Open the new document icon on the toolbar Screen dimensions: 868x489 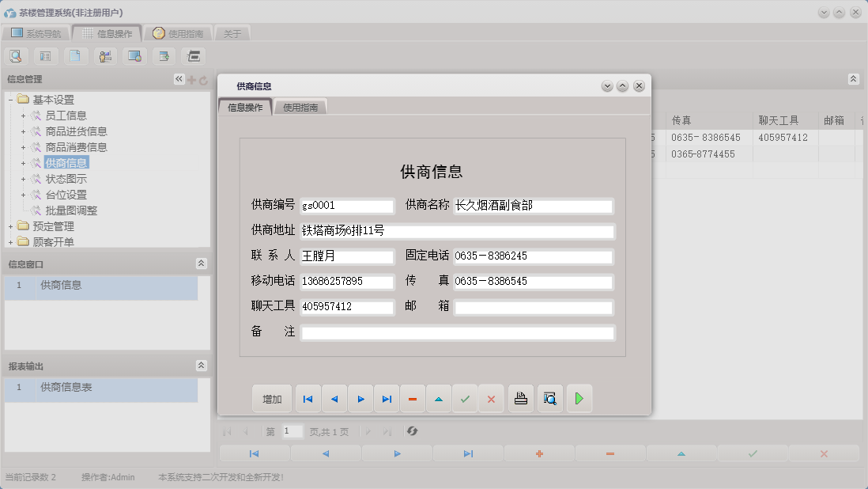click(x=75, y=55)
